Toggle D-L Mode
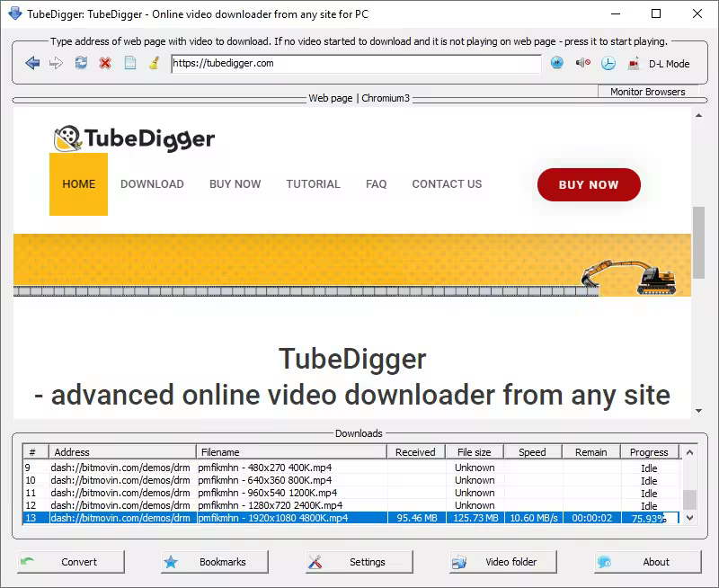 (x=669, y=64)
